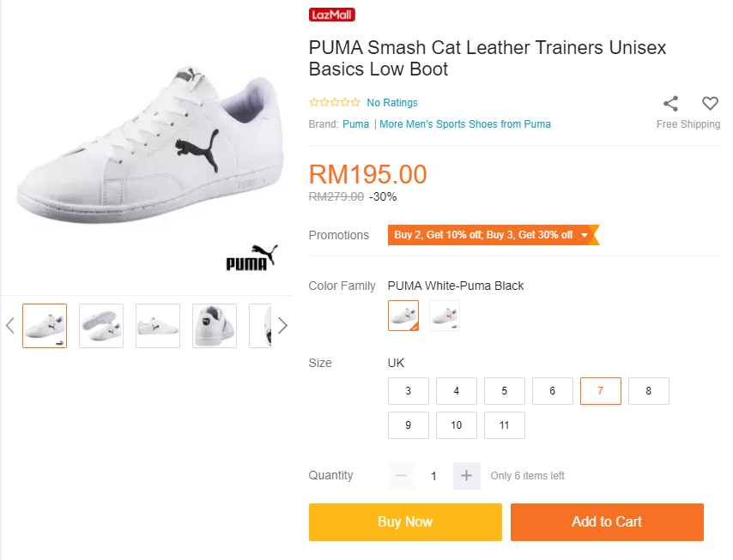Decrease quantity with minus button

[x=401, y=475]
